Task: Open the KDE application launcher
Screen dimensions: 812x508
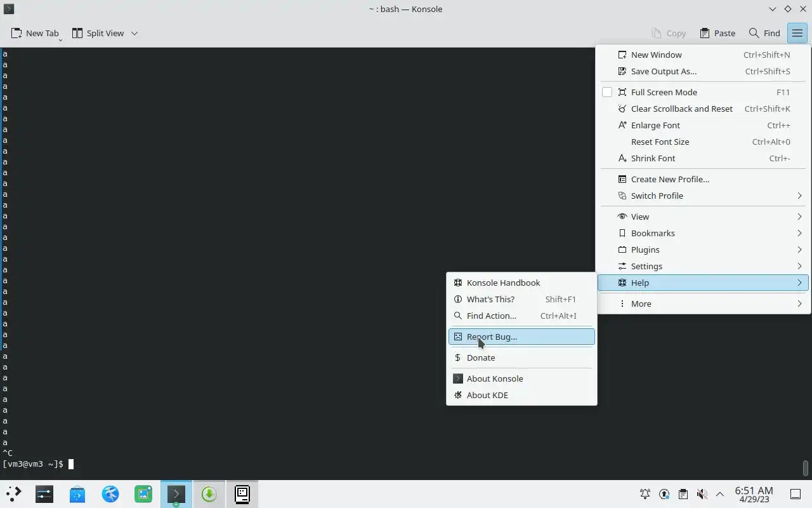Action: click(13, 494)
